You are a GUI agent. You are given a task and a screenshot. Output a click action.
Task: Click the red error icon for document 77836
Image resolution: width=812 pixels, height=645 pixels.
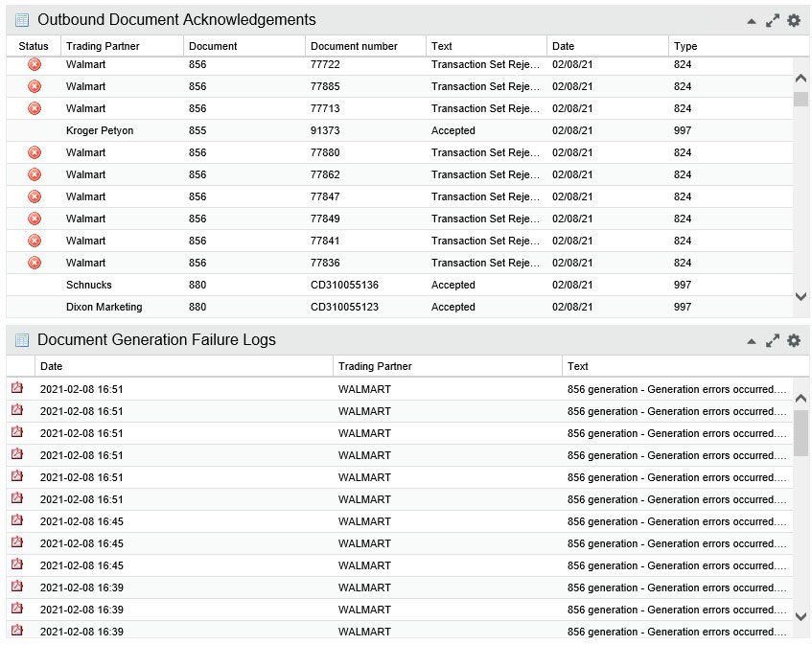click(x=35, y=263)
